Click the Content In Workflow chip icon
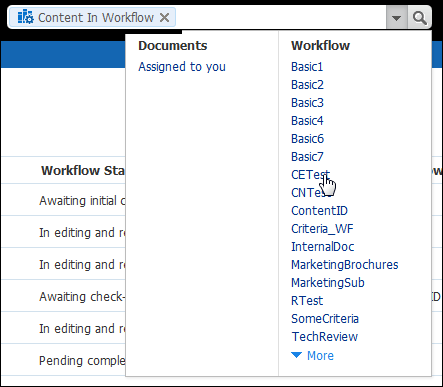The height and width of the screenshot is (387, 443). 25,17
